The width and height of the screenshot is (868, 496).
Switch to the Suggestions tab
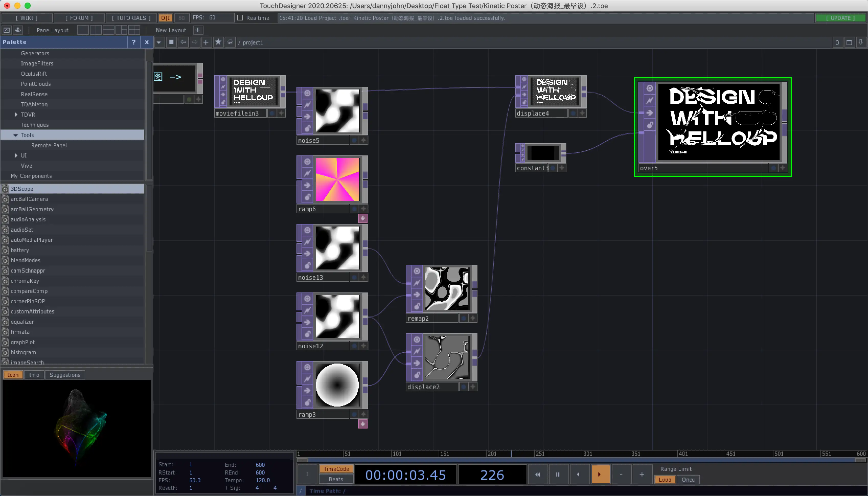[x=65, y=375]
